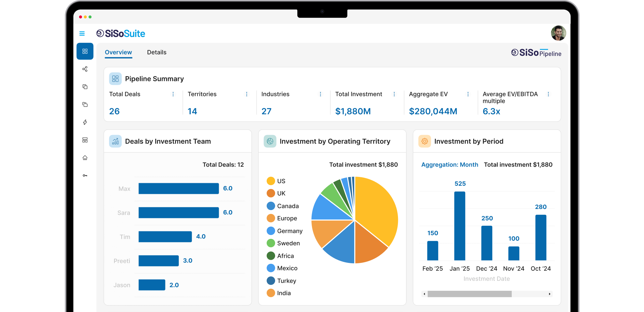Toggle the Europe legend entry

coord(282,218)
